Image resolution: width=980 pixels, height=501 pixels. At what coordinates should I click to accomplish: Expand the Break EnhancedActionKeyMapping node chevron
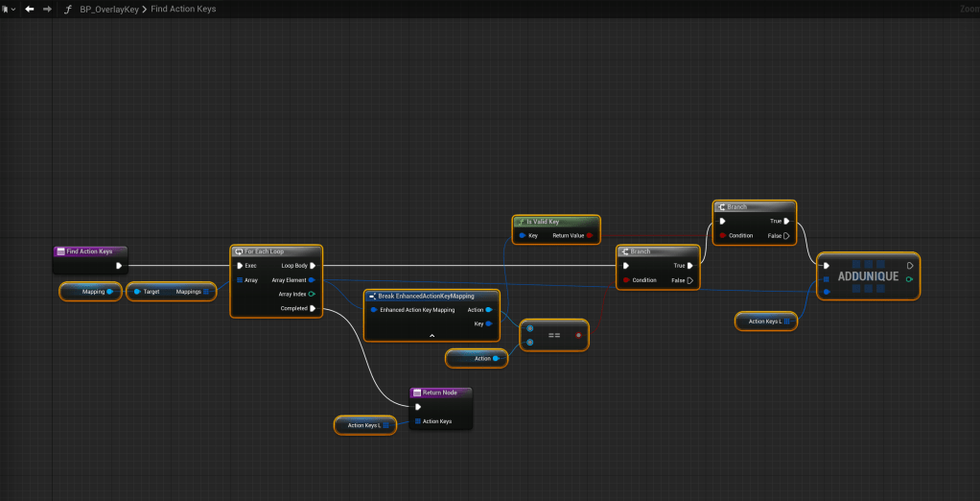432,335
